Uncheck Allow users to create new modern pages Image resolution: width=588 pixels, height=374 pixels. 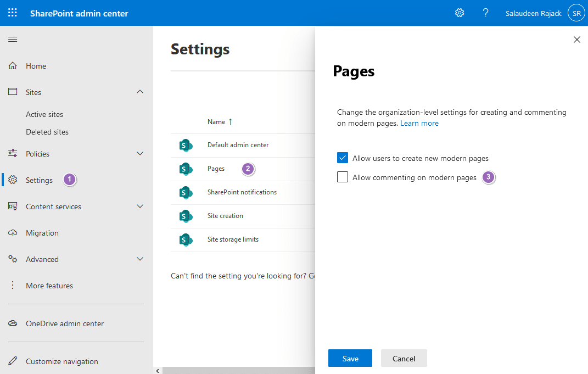(343, 157)
